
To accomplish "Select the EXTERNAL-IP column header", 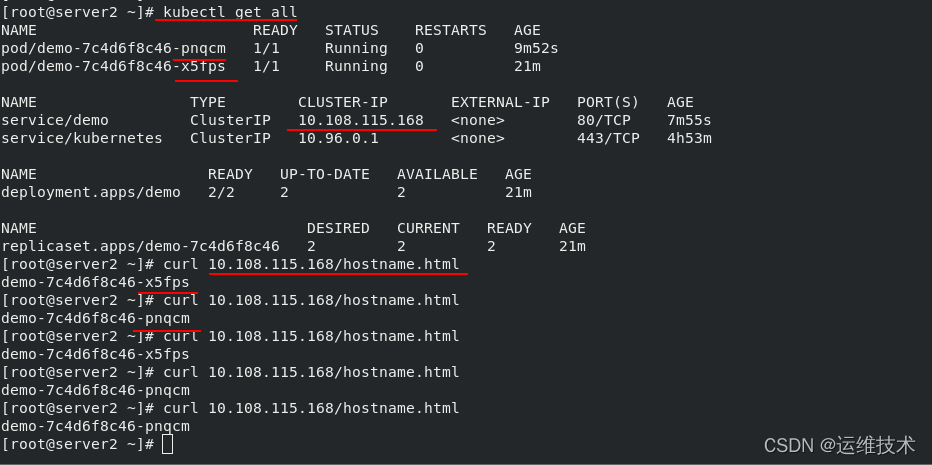I will (500, 102).
